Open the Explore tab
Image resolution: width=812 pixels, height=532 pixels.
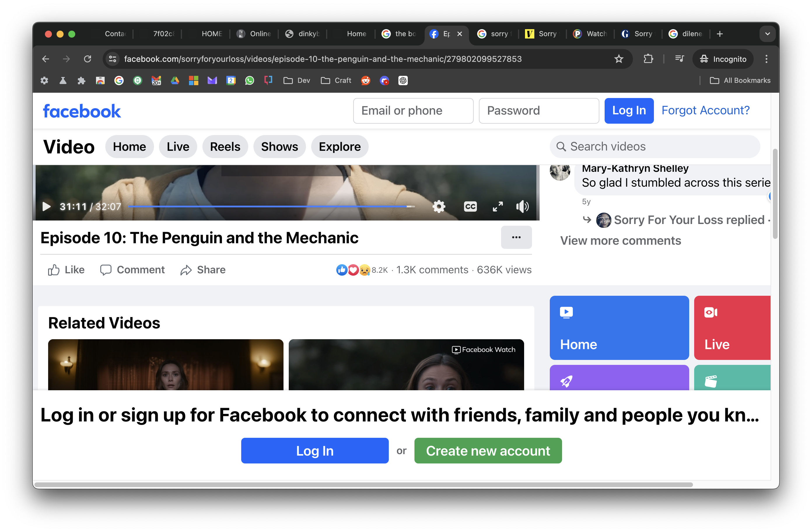[x=339, y=147]
